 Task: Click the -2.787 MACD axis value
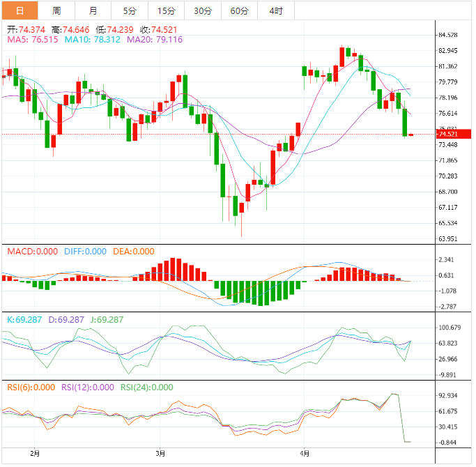(447, 307)
